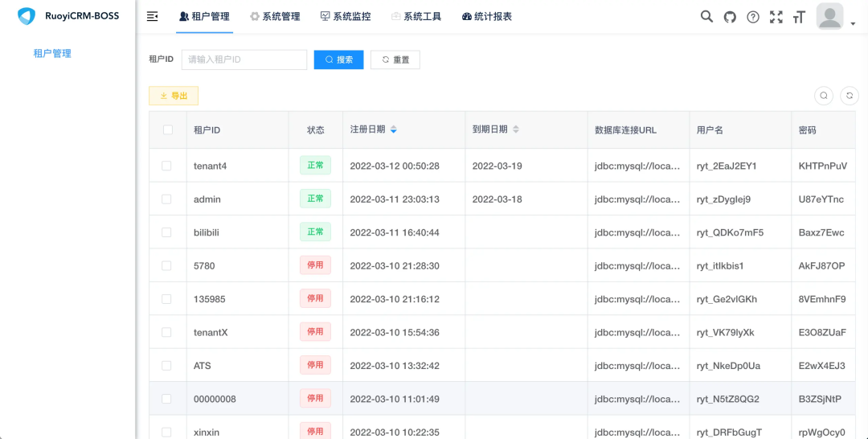Click the 导出 export button
This screenshot has width=868, height=439.
(174, 96)
